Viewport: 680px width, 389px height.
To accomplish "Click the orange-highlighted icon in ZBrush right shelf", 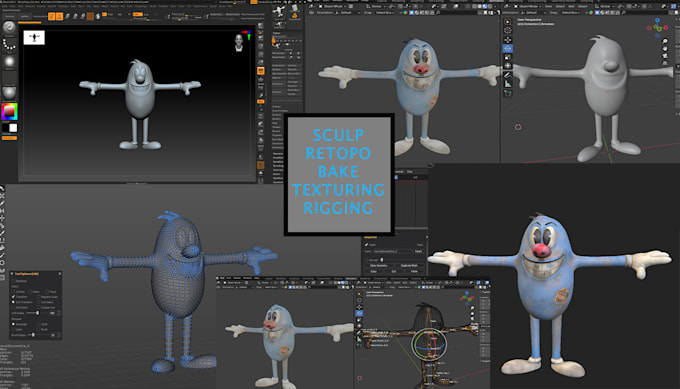I will [x=261, y=71].
